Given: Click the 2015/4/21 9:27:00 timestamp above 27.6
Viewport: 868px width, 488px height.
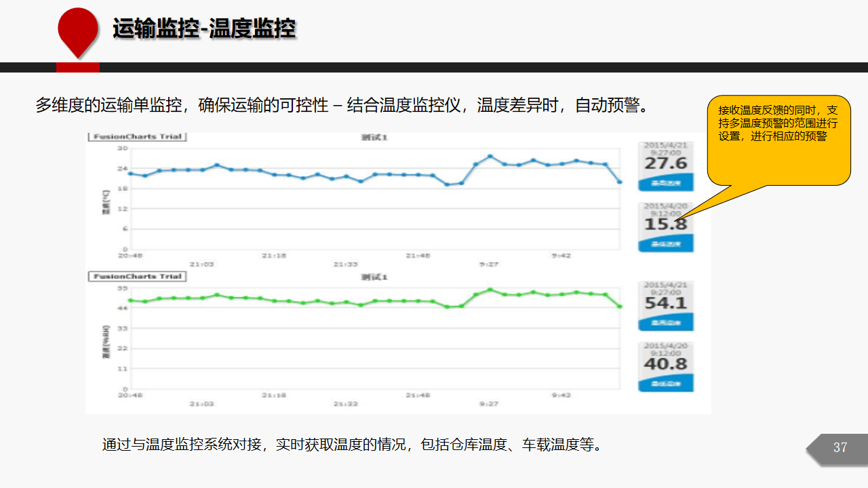Looking at the screenshot, I should 665,149.
